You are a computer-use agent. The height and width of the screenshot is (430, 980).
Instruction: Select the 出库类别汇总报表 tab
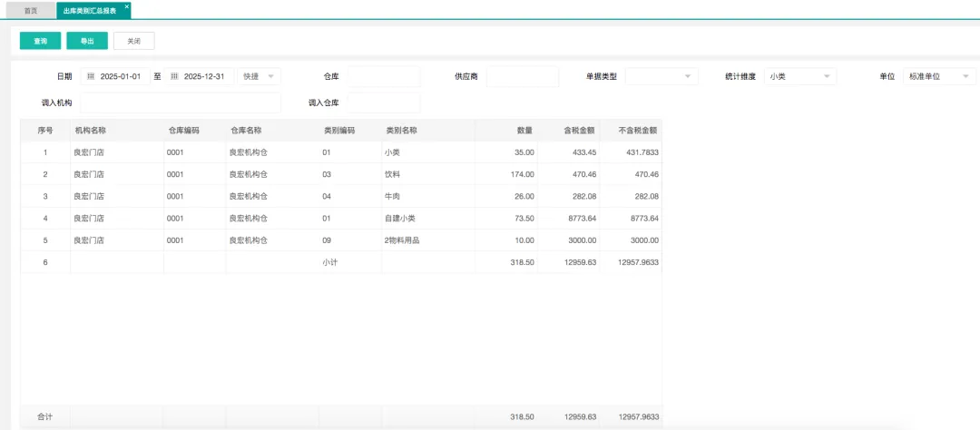(88, 11)
